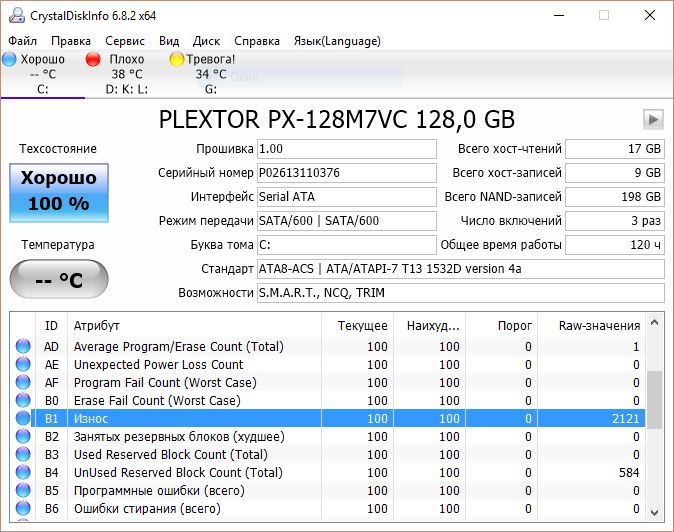Select Used Reserved Block Count (Total) row
This screenshot has width=674, height=532.
[x=328, y=454]
